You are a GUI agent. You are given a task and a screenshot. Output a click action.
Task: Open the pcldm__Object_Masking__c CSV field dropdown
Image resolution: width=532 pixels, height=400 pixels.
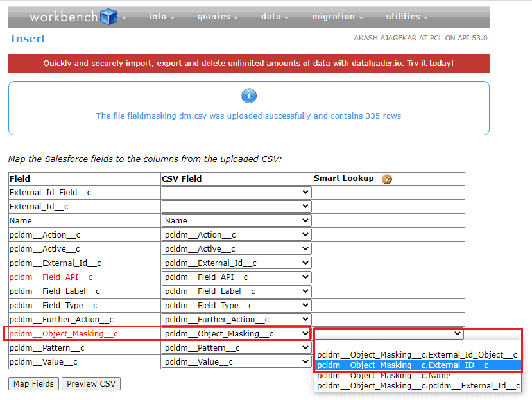click(236, 334)
